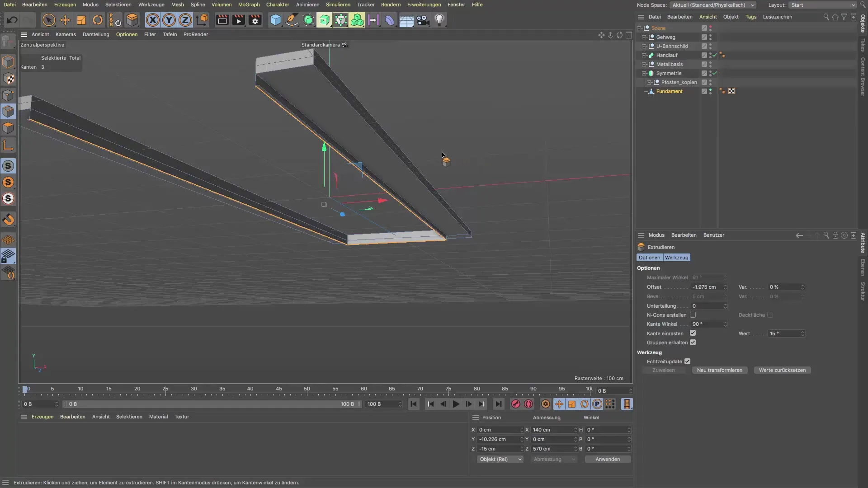Screen dimensions: 868x488
Task: Click the Werte zurücksetzen button
Action: pyautogui.click(x=782, y=370)
